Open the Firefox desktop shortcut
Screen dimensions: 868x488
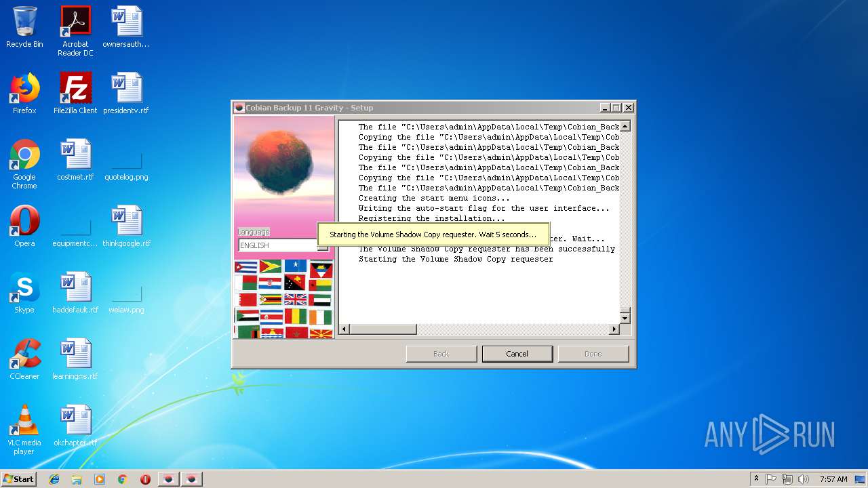[x=24, y=94]
